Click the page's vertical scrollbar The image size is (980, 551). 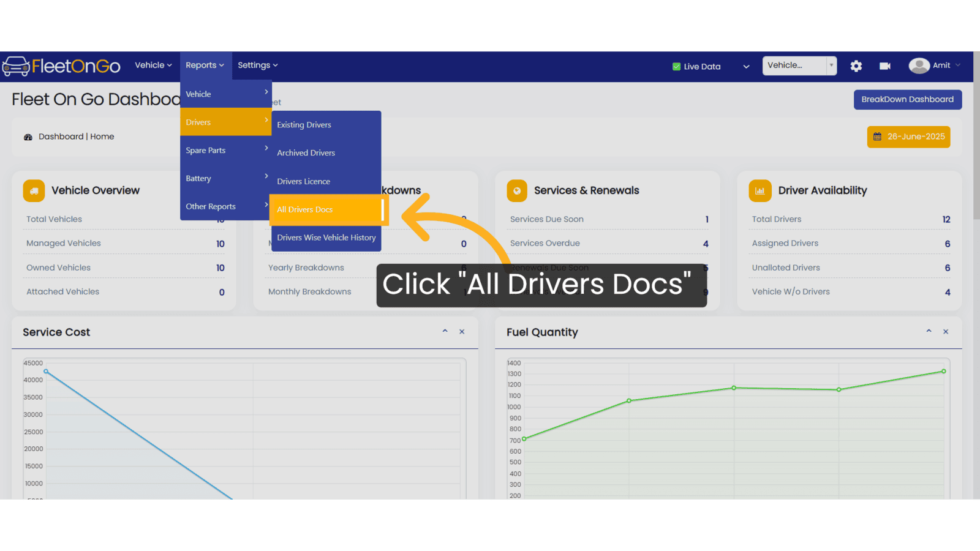pos(976,135)
